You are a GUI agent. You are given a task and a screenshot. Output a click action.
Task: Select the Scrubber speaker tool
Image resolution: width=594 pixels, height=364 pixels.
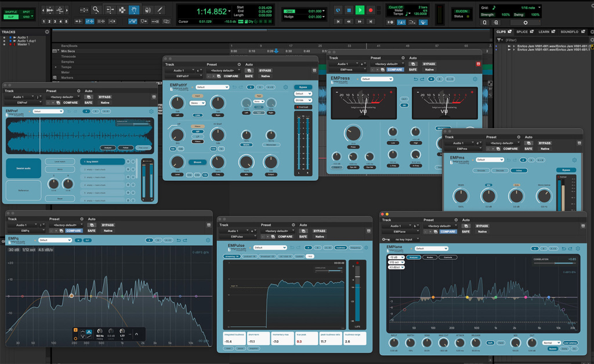[148, 10]
